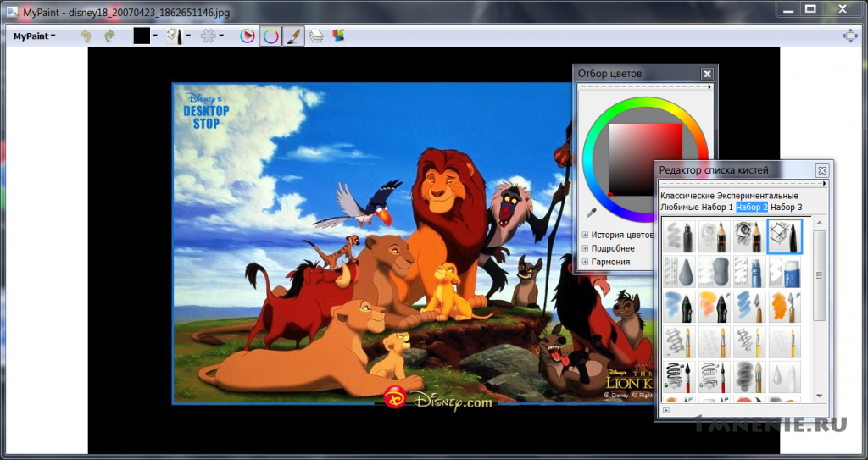
Task: Open the color swatch dropdown arrow
Action: (155, 36)
